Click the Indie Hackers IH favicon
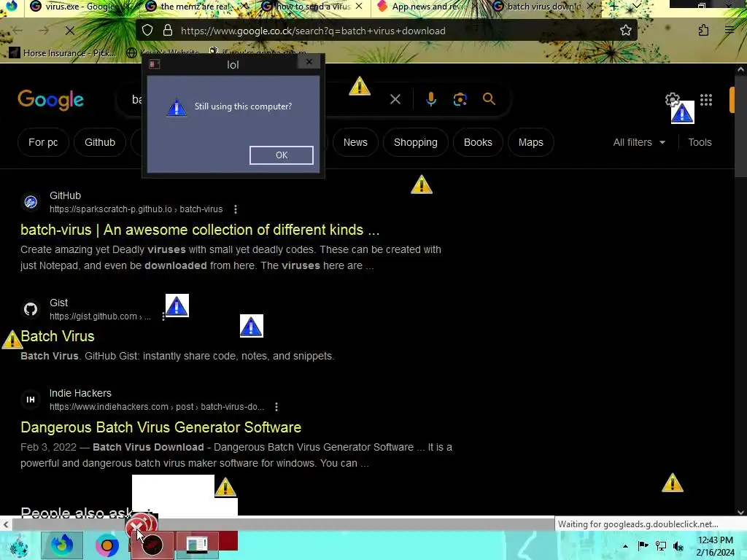This screenshot has width=747, height=560. pos(31,400)
